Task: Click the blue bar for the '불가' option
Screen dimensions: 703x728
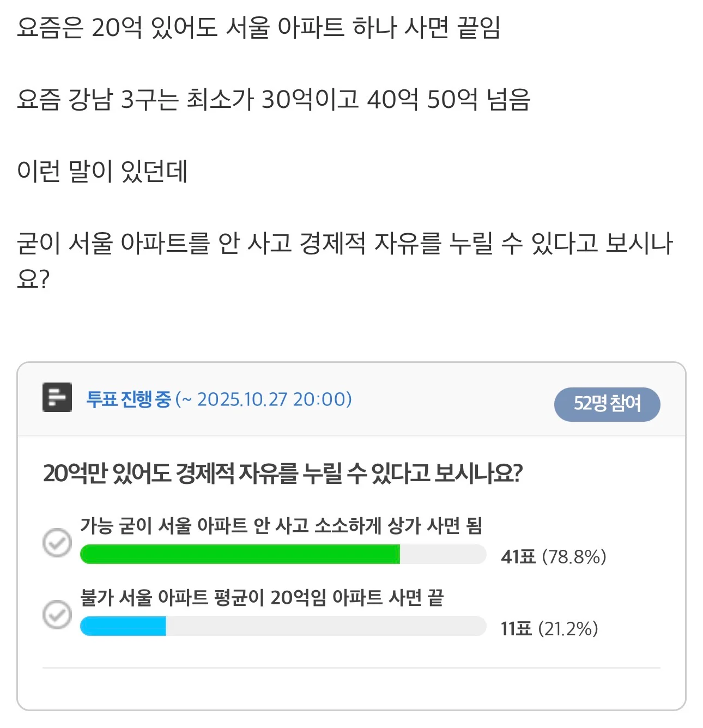Action: [123, 627]
